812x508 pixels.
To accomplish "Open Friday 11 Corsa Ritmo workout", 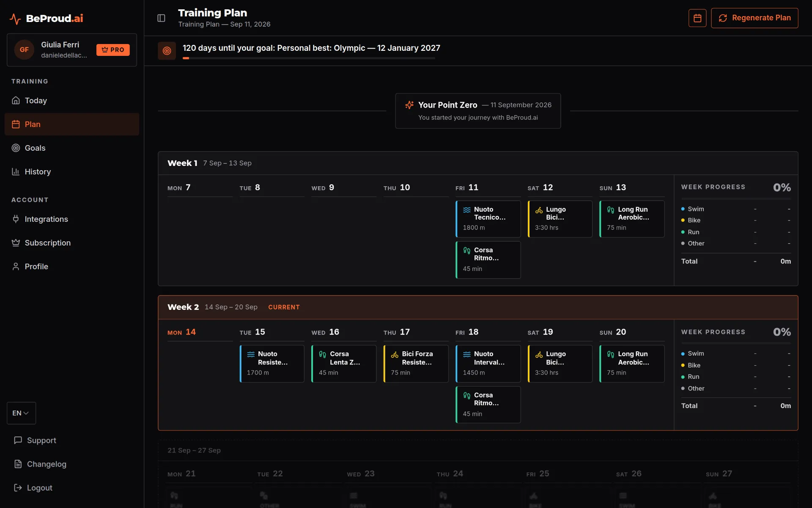I will (x=488, y=260).
